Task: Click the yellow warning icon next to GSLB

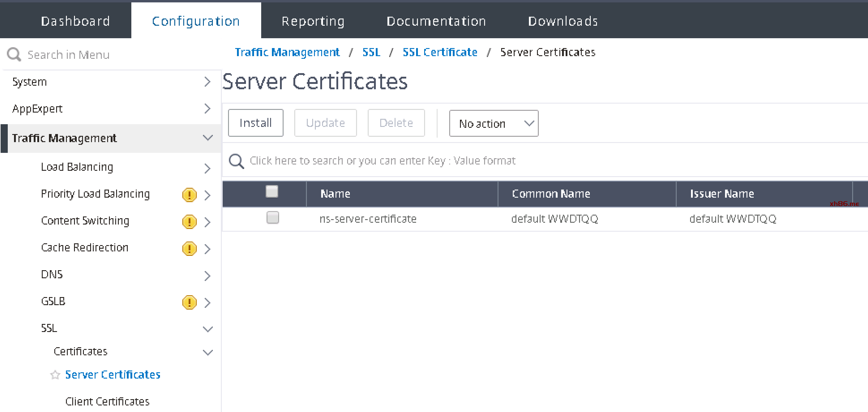Action: 189,302
